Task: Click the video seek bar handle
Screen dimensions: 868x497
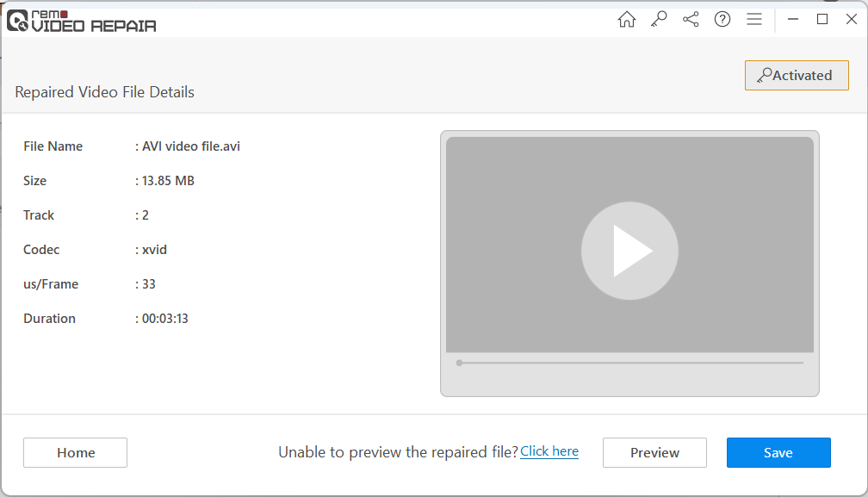Action: click(x=459, y=363)
